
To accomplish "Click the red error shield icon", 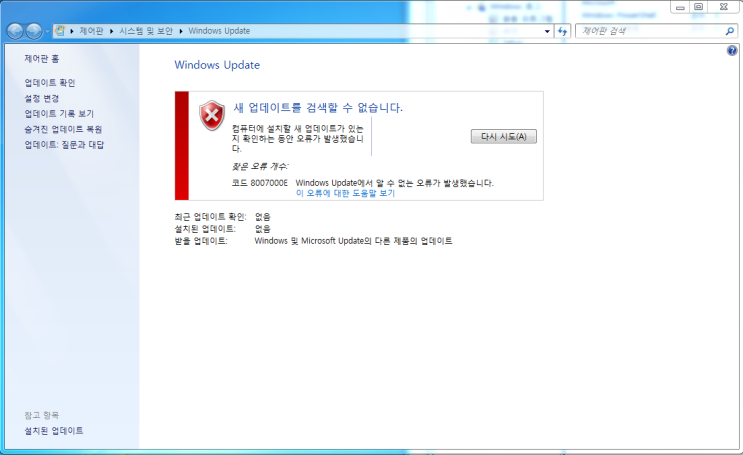I will click(x=212, y=115).
